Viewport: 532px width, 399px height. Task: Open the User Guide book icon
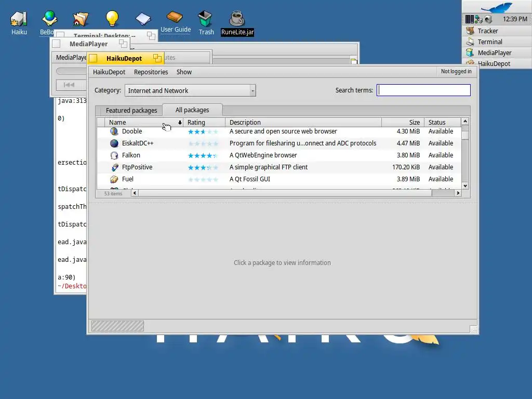pyautogui.click(x=175, y=17)
